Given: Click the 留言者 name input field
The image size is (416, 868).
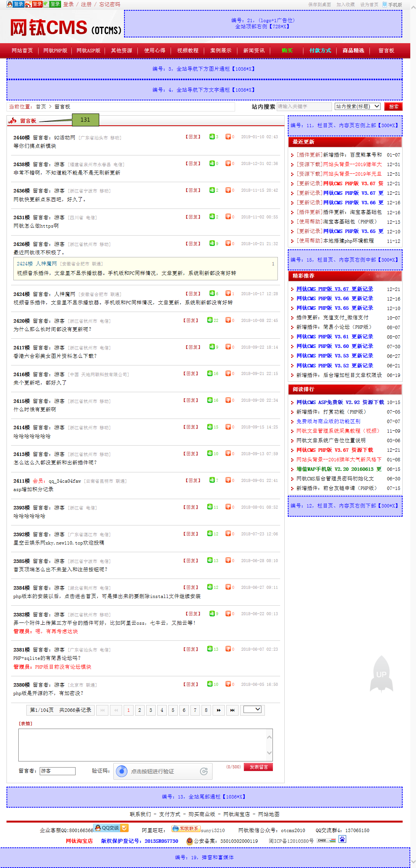Looking at the screenshot, I should (x=58, y=771).
